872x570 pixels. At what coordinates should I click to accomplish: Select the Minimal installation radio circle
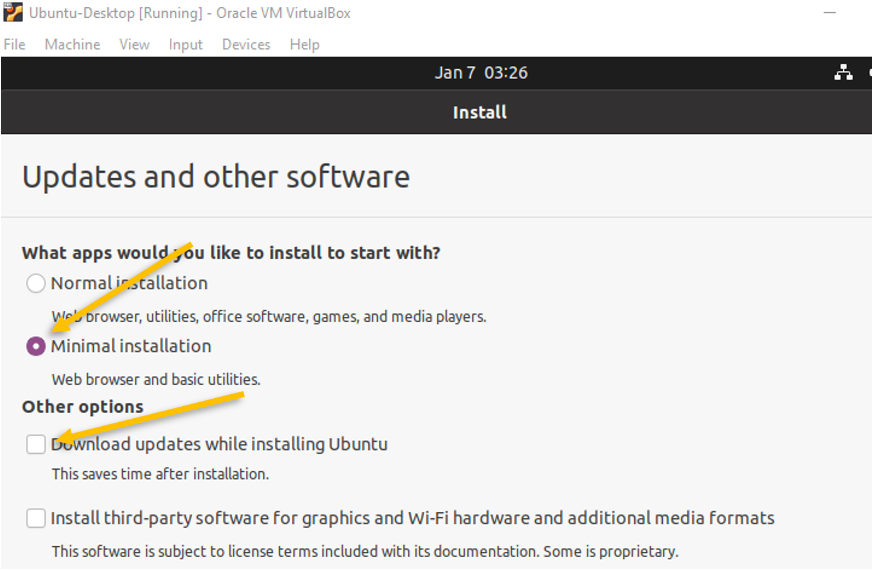click(36, 346)
